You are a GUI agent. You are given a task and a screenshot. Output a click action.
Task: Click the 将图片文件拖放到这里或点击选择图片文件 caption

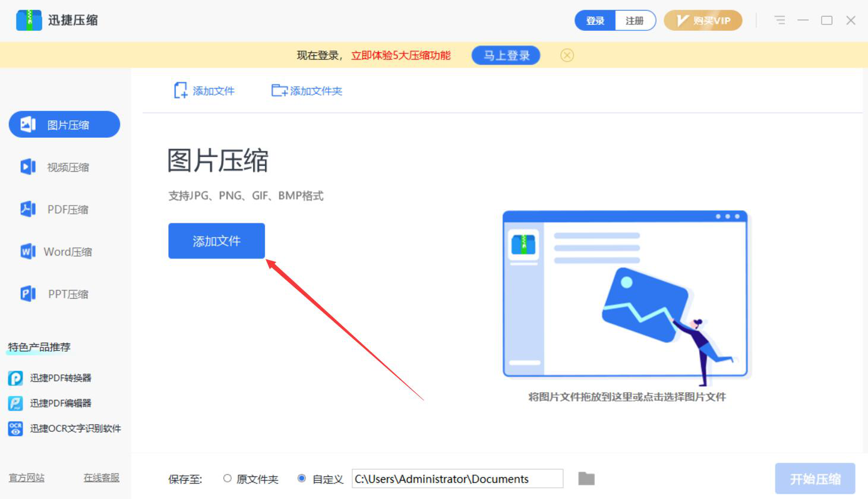tap(627, 397)
